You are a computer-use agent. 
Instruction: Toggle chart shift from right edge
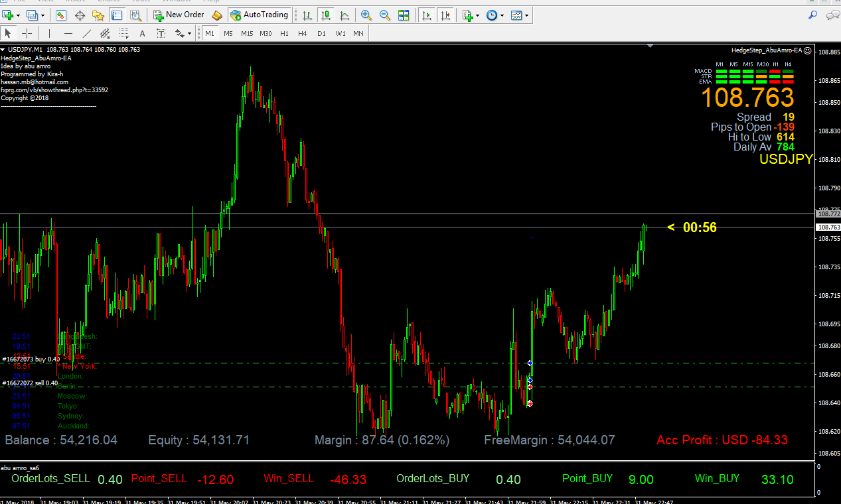coord(445,15)
